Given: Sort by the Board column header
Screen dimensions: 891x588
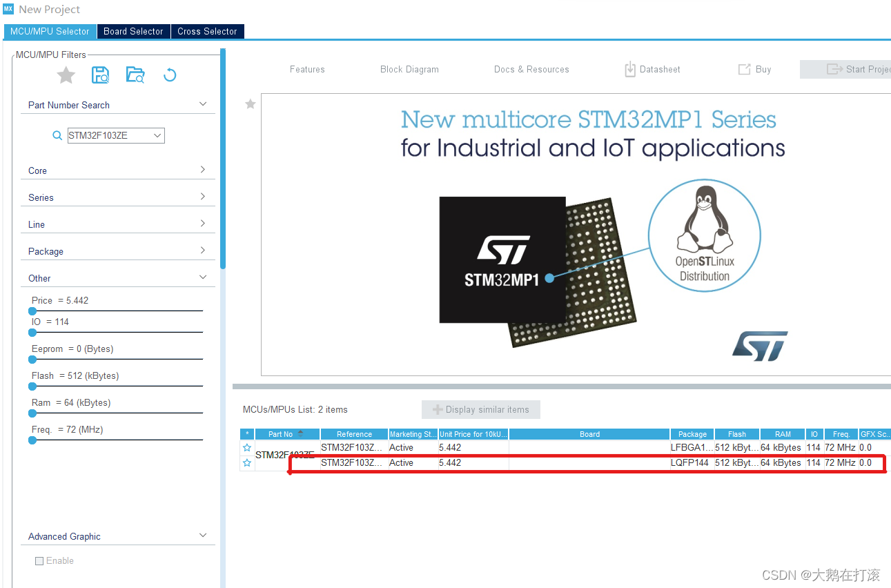Looking at the screenshot, I should click(x=589, y=434).
